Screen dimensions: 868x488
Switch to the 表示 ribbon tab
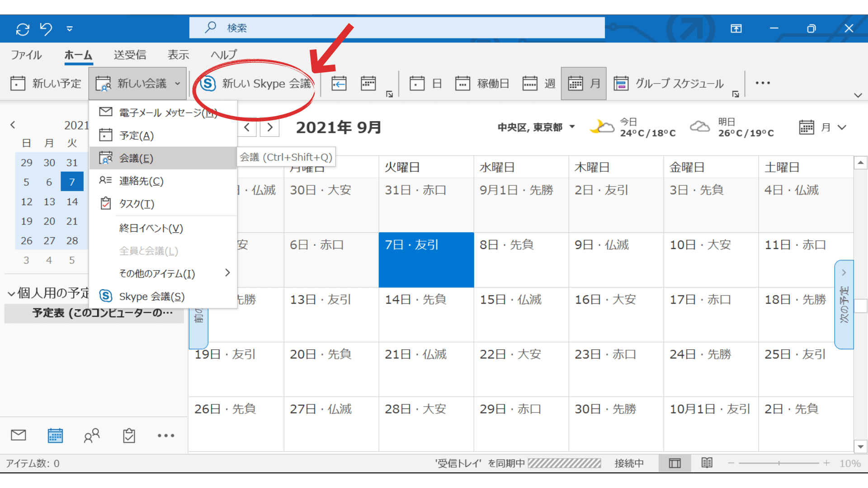[177, 55]
